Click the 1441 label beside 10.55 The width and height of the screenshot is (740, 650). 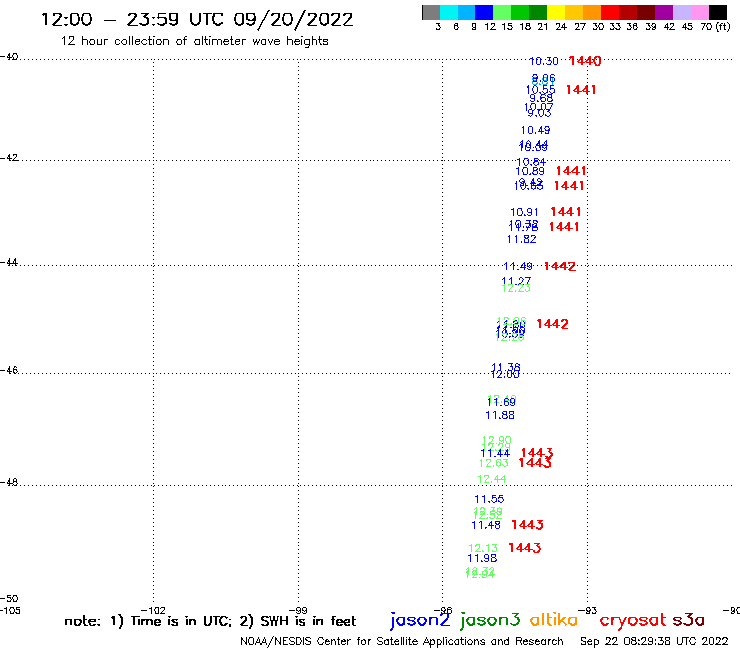[581, 90]
